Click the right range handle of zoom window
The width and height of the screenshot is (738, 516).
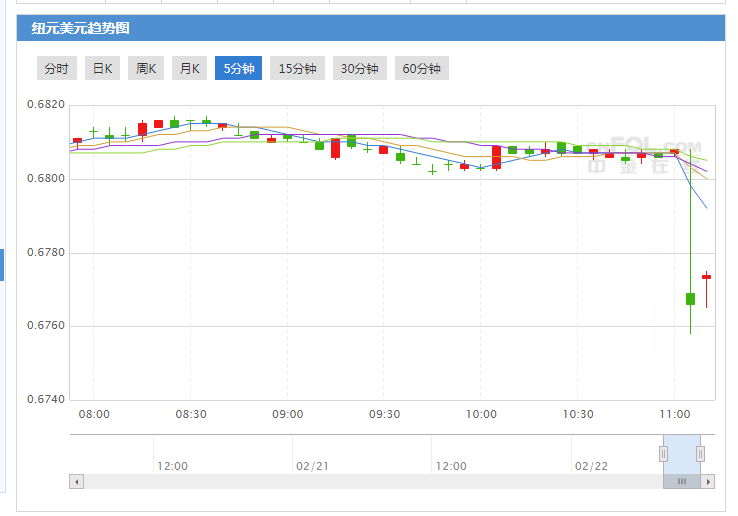pyautogui.click(x=700, y=454)
